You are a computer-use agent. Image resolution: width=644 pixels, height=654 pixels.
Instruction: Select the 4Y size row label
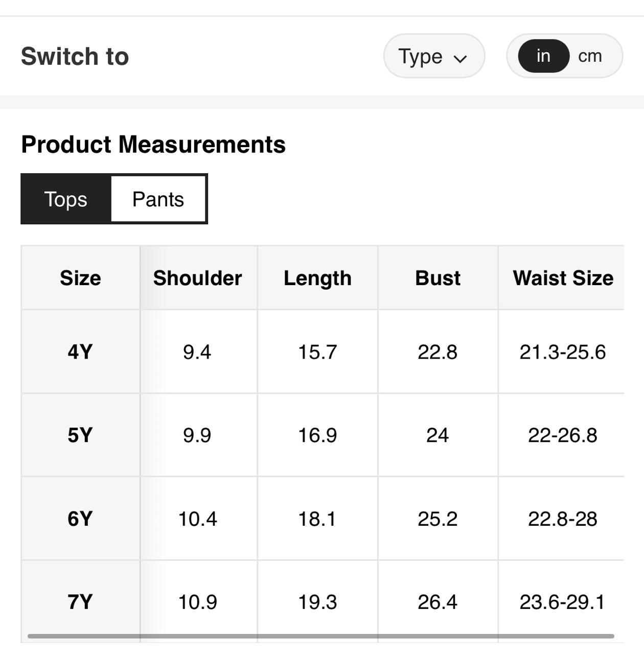pyautogui.click(x=80, y=352)
